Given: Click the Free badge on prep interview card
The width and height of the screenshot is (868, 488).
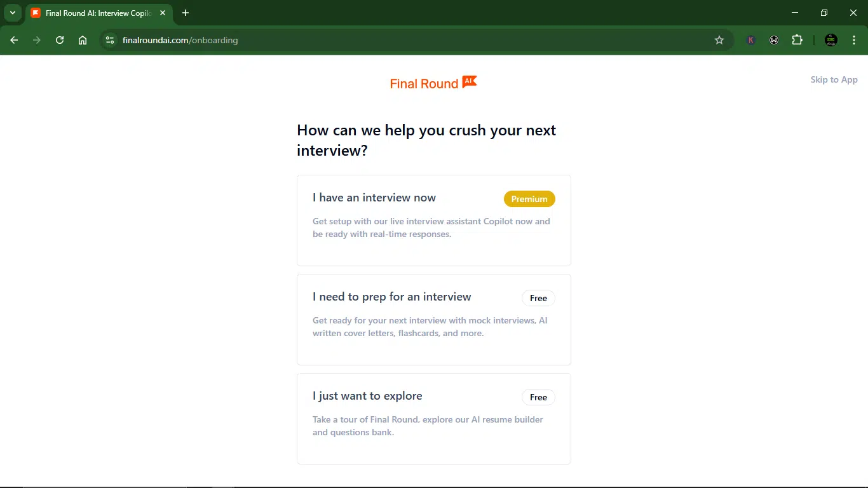Looking at the screenshot, I should click(x=538, y=298).
